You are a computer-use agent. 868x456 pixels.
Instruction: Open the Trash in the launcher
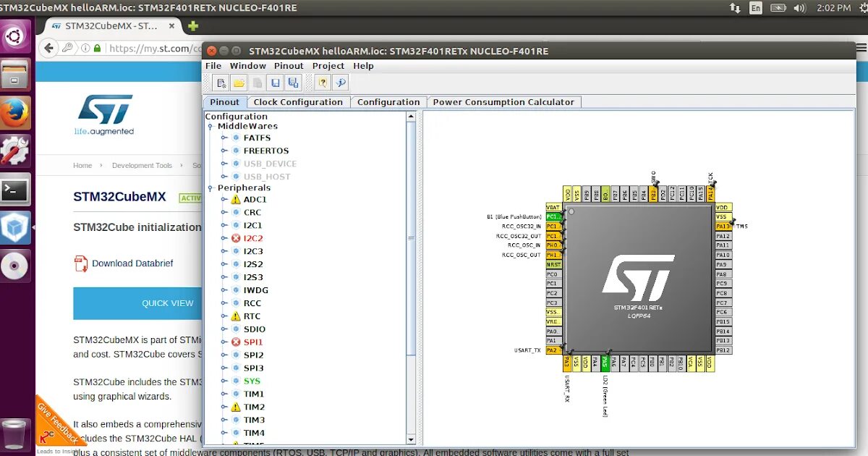coord(15,434)
